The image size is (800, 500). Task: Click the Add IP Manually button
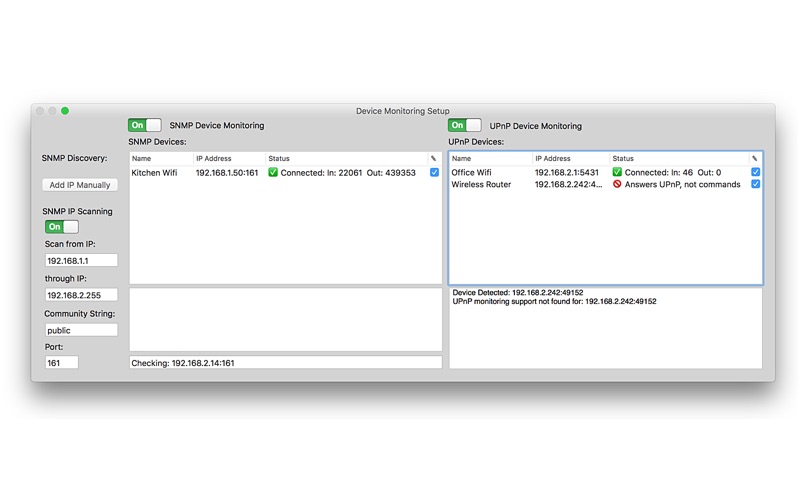point(80,185)
